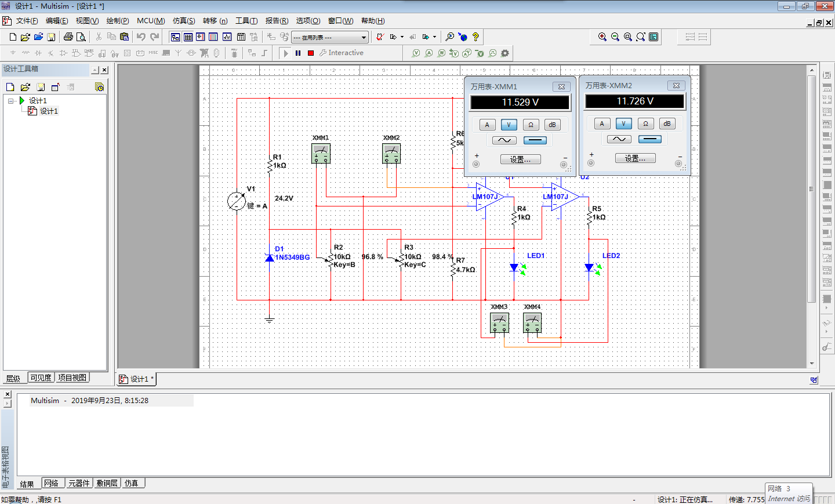This screenshot has width=835, height=504.
Task: Click 设置... button on XMM2 multimeter
Action: 635,158
